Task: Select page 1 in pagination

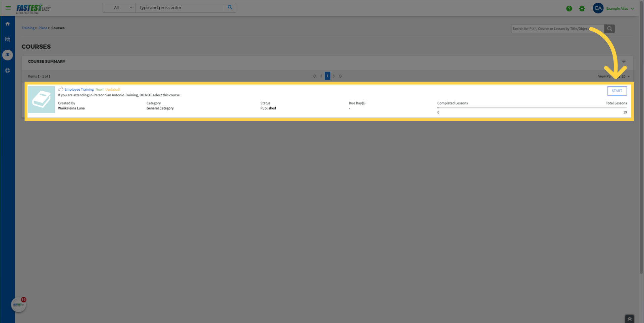Action: coord(327,76)
